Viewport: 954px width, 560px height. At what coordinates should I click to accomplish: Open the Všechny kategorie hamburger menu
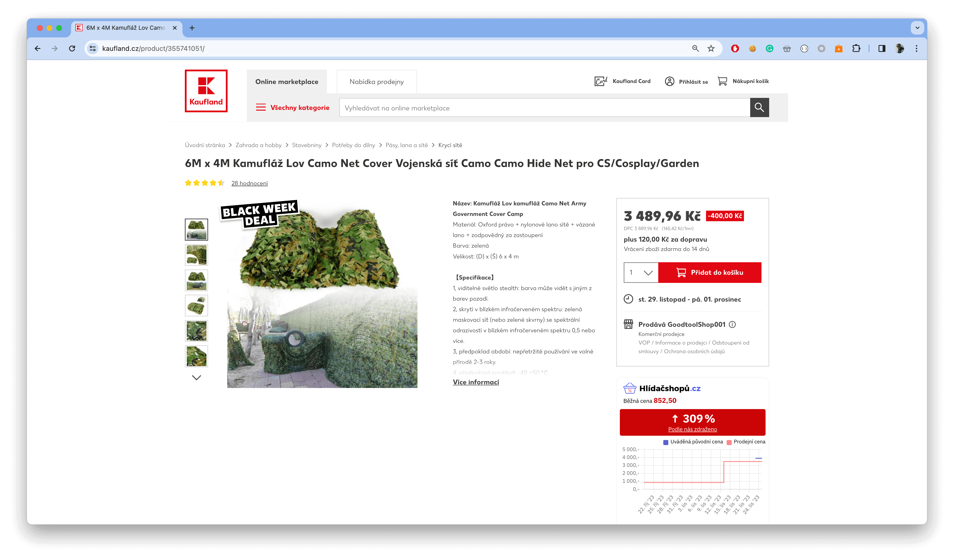261,107
